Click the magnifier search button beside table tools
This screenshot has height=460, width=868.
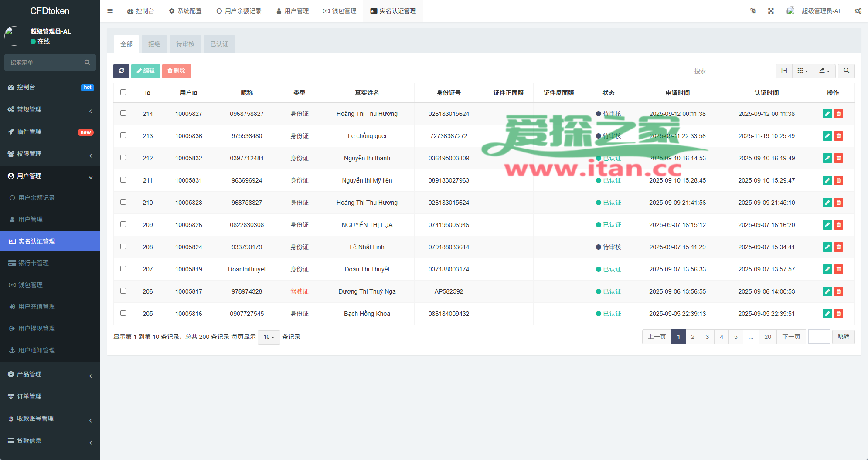(x=846, y=71)
